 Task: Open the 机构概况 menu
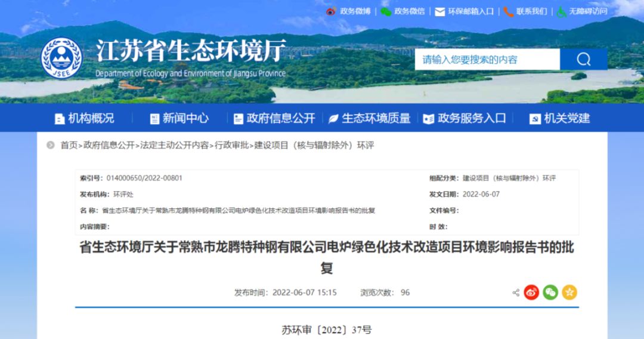click(91, 118)
